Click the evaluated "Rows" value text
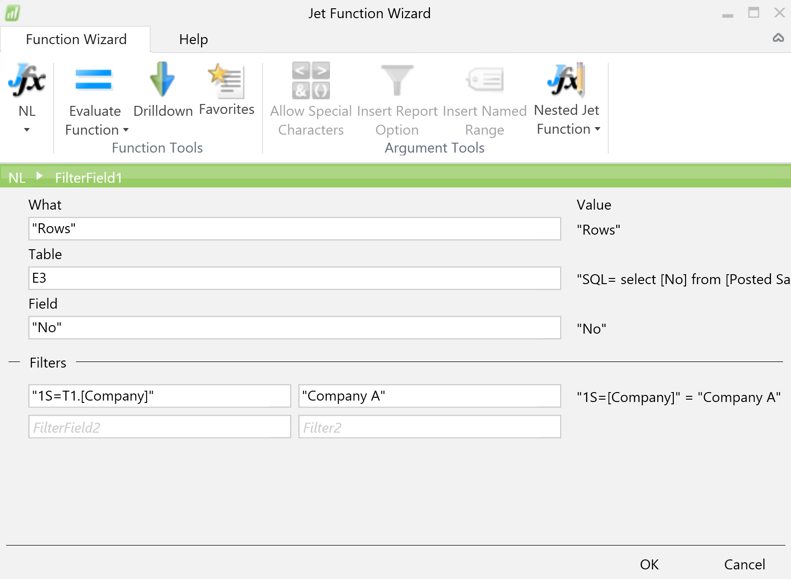 [x=598, y=230]
